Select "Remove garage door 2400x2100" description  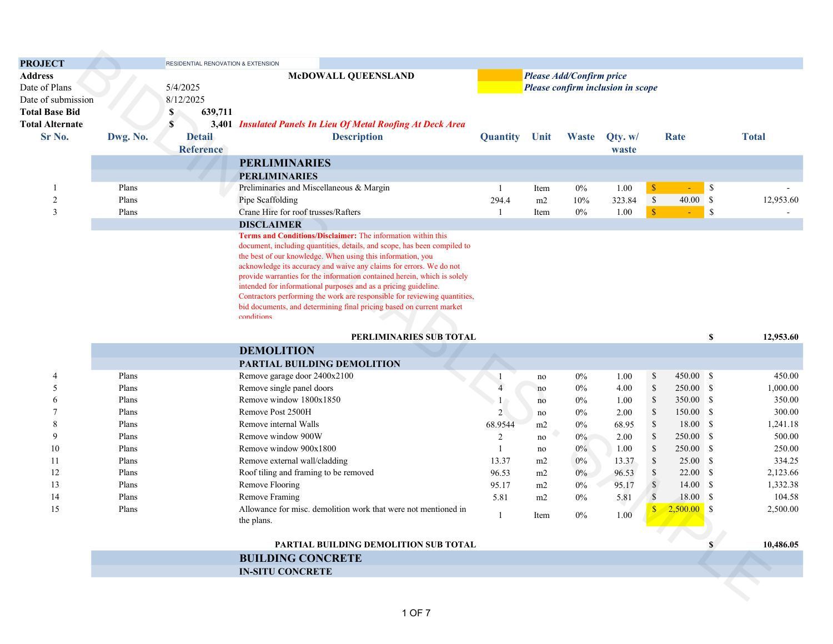[296, 376]
